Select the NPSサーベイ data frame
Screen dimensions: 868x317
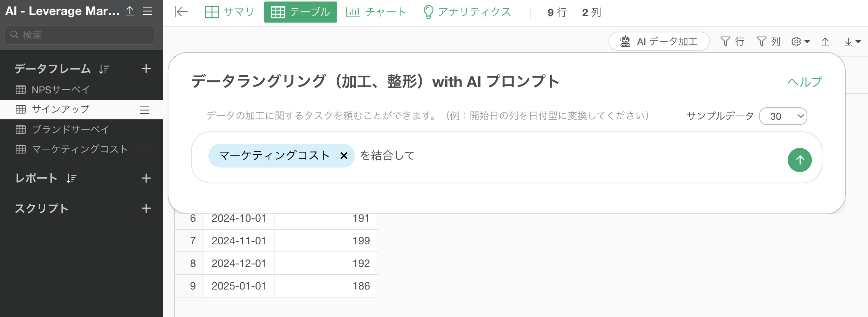tap(60, 90)
